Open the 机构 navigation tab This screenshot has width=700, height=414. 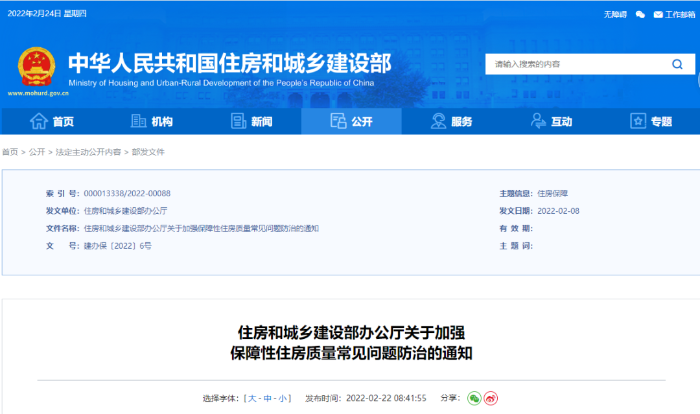point(152,121)
